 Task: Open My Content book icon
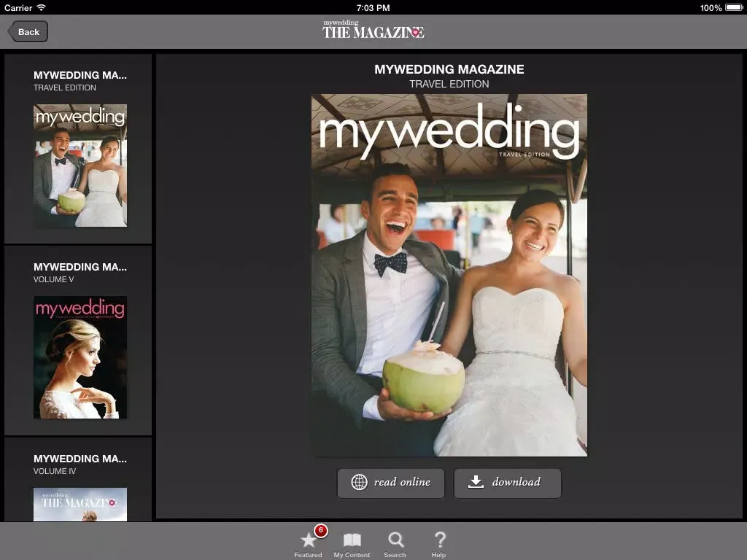(x=352, y=540)
